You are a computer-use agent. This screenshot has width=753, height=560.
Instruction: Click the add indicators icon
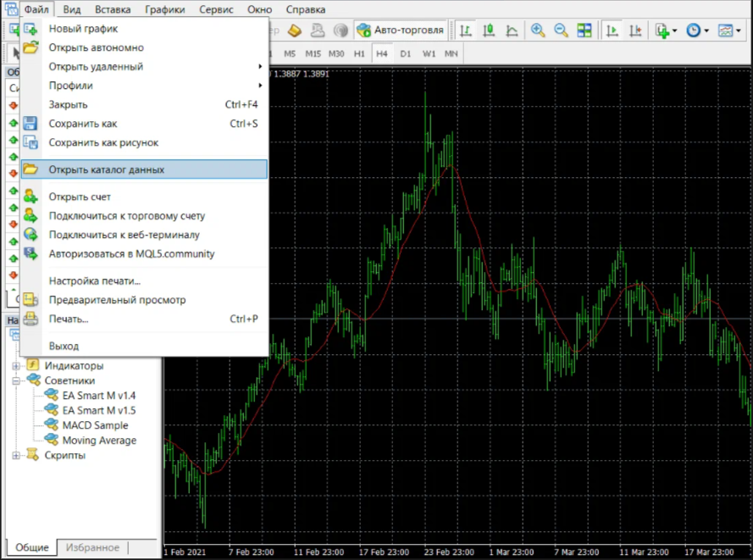click(x=662, y=30)
